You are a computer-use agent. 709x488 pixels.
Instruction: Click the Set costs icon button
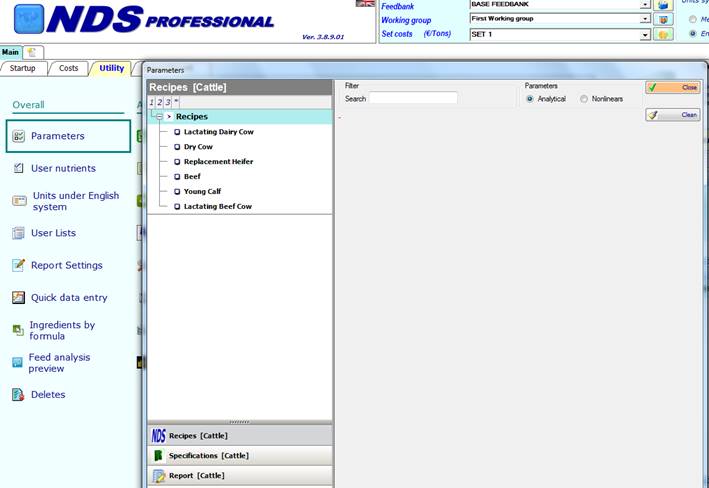click(663, 34)
